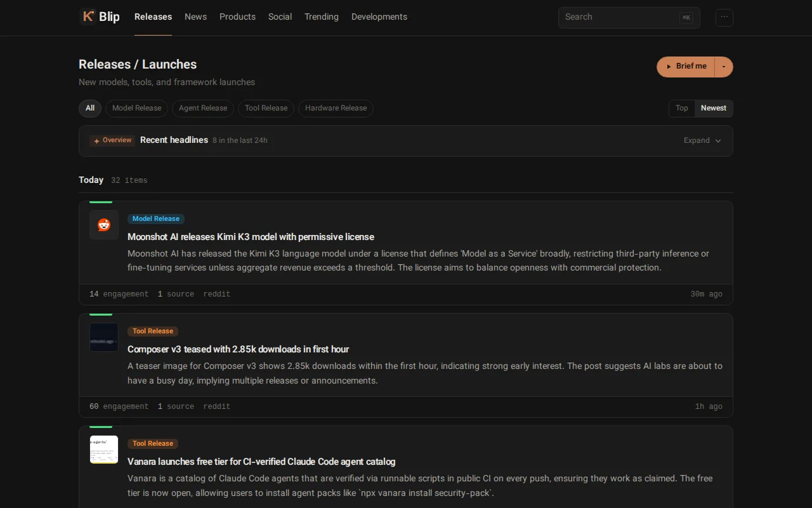The height and width of the screenshot is (508, 812).
Task: Click reddit source on Kimi K3 story
Action: (x=217, y=295)
